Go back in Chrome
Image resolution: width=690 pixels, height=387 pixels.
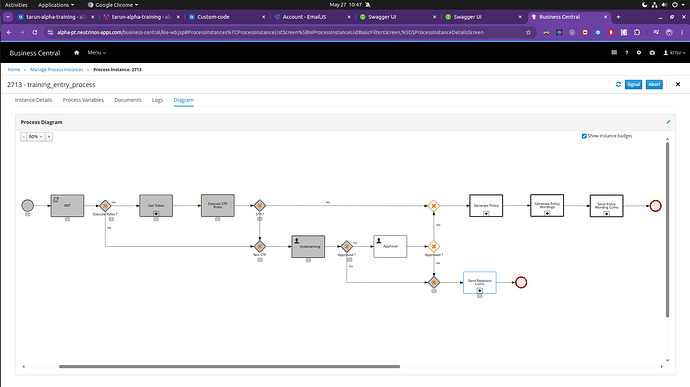click(9, 32)
